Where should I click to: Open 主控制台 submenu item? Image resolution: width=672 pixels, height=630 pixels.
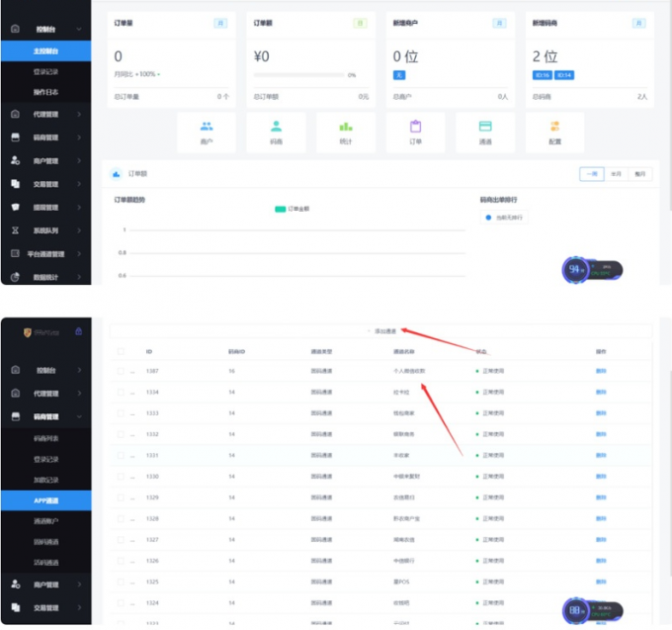(45, 51)
